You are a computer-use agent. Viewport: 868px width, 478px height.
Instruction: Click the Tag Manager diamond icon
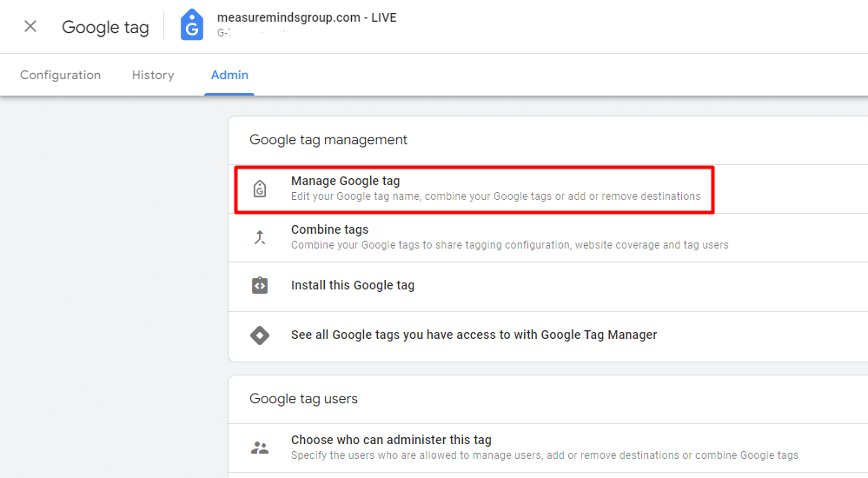[x=260, y=335]
